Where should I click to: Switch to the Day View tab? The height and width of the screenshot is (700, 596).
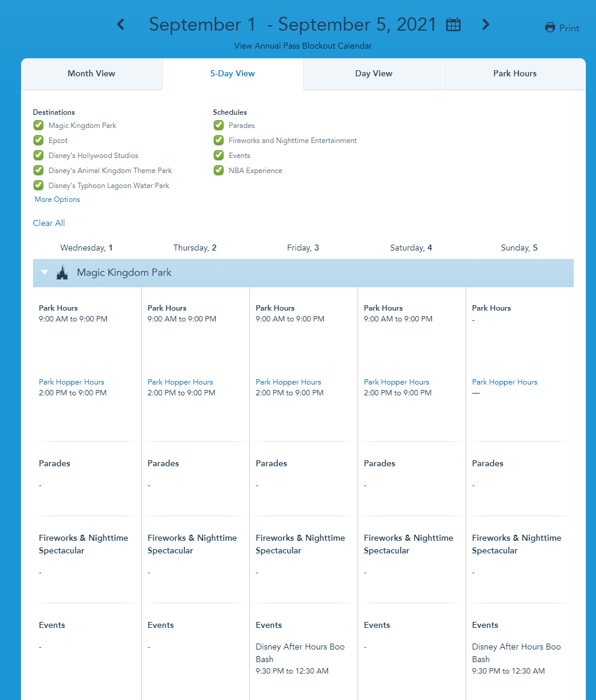[374, 74]
